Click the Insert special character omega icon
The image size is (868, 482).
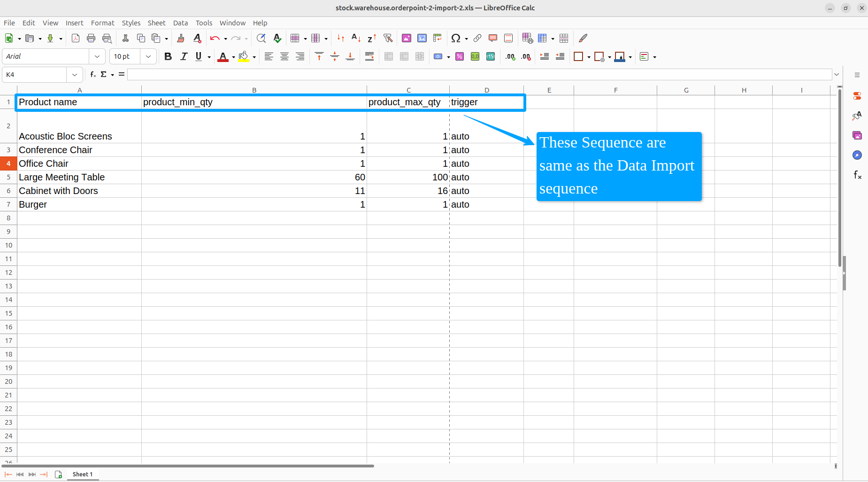click(x=455, y=39)
